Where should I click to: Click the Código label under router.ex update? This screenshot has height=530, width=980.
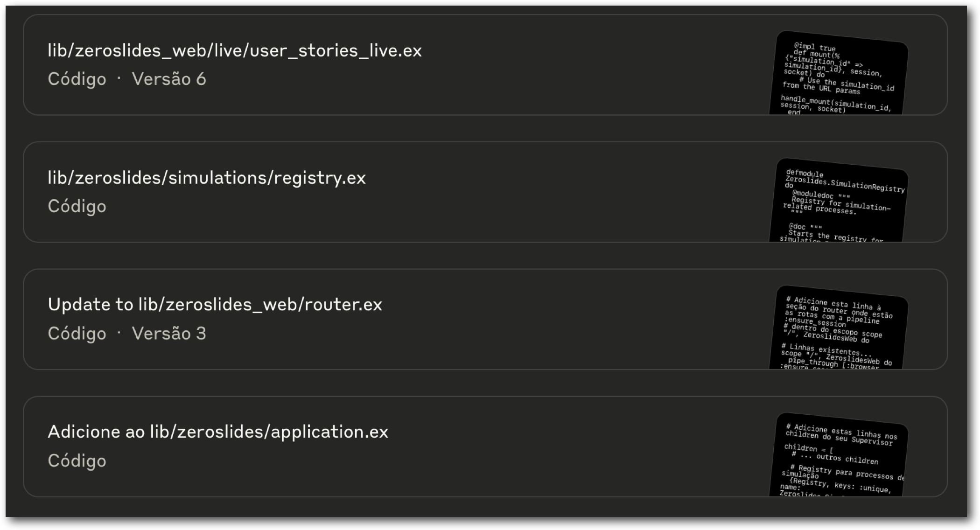pyautogui.click(x=77, y=334)
